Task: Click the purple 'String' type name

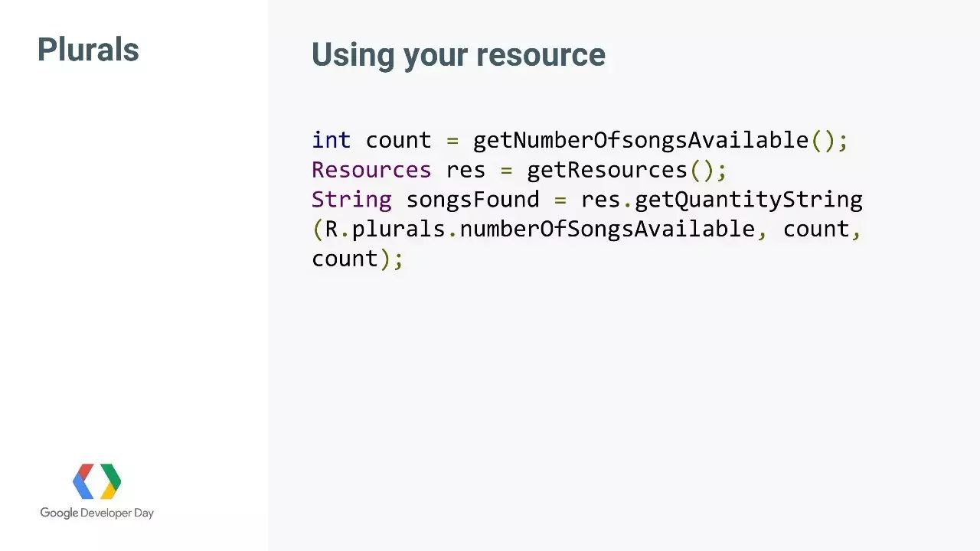Action: click(351, 199)
